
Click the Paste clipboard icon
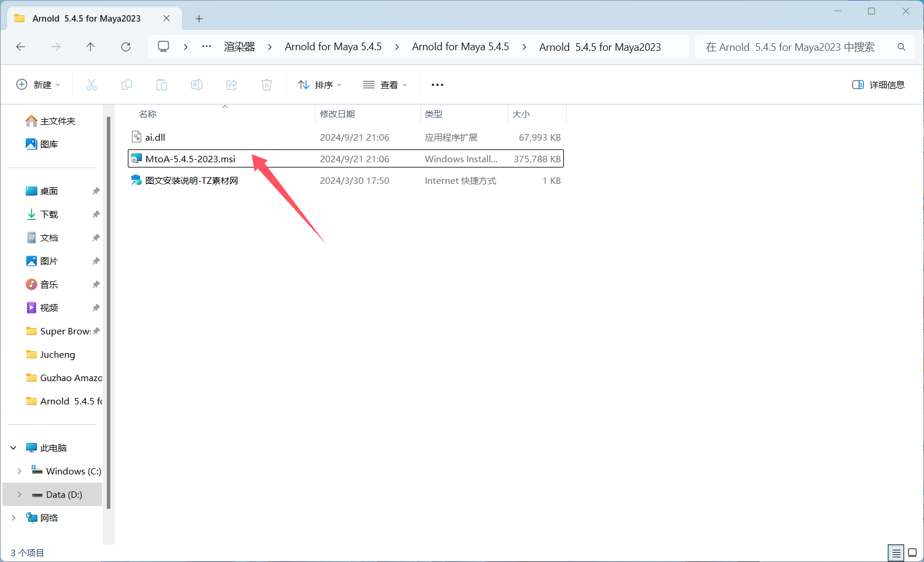162,85
